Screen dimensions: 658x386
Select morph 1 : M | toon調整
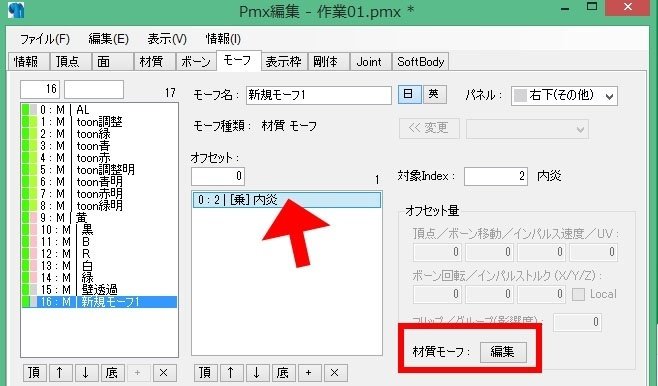[x=99, y=122]
